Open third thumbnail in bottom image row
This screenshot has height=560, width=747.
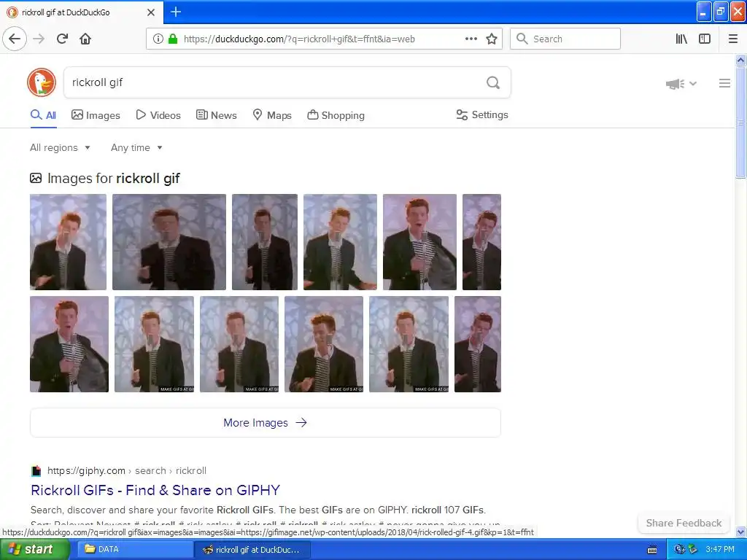tap(239, 344)
